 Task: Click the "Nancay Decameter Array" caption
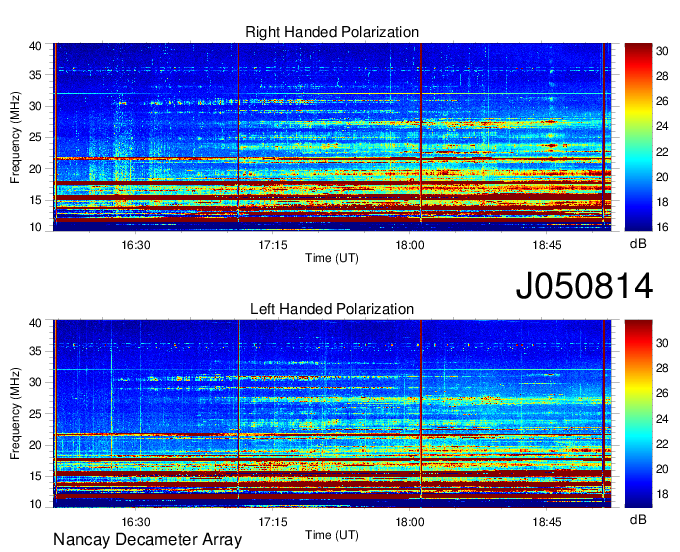tap(147, 540)
